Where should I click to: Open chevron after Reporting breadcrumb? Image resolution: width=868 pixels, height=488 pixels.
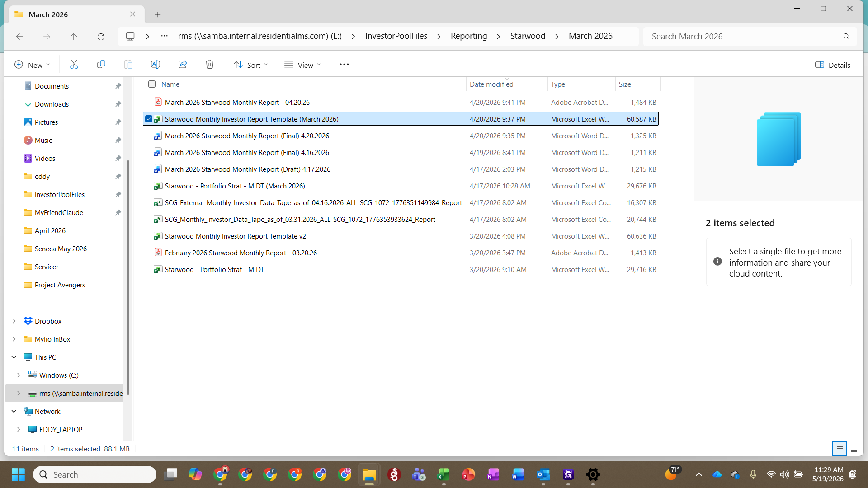click(x=498, y=36)
